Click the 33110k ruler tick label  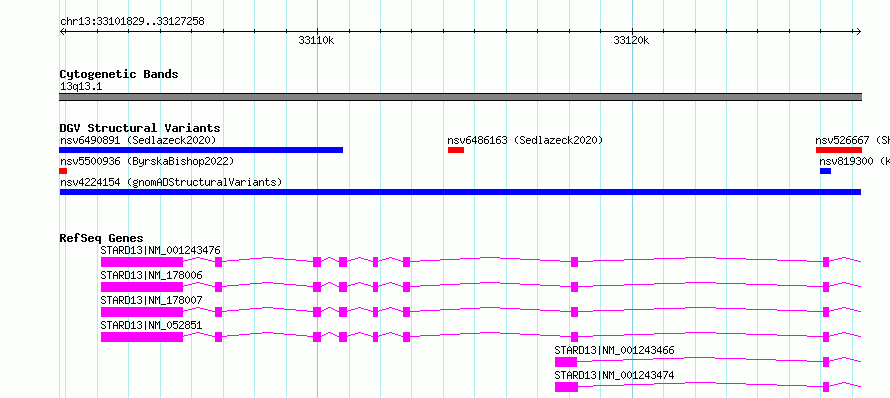click(316, 41)
